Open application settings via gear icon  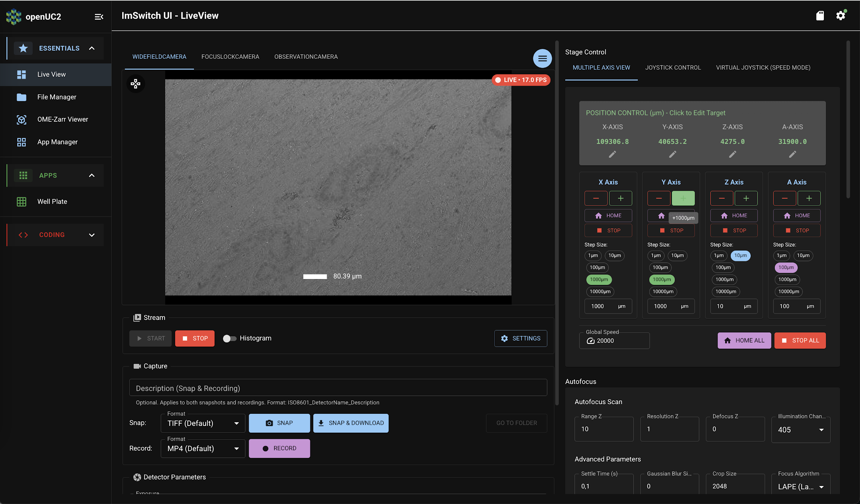[842, 15]
